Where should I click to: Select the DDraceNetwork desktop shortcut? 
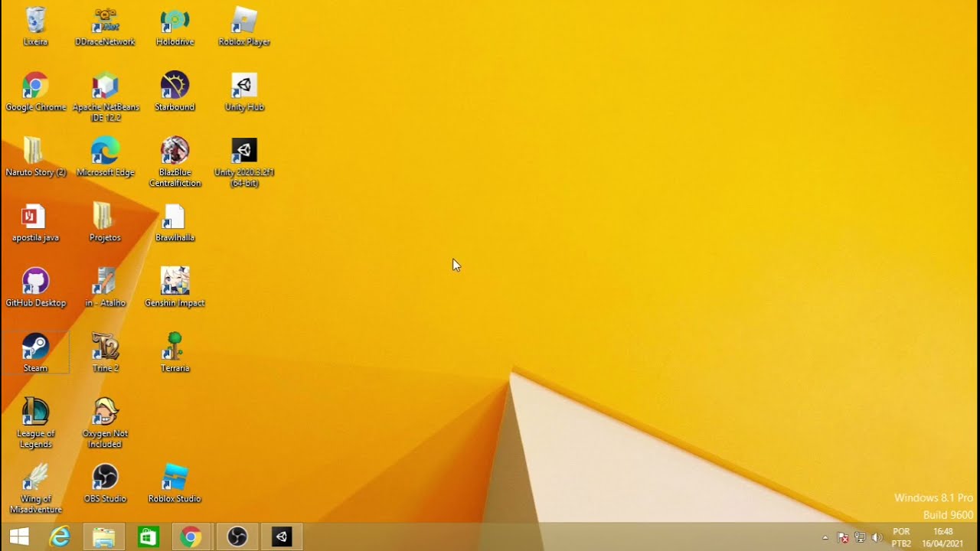pos(105,27)
